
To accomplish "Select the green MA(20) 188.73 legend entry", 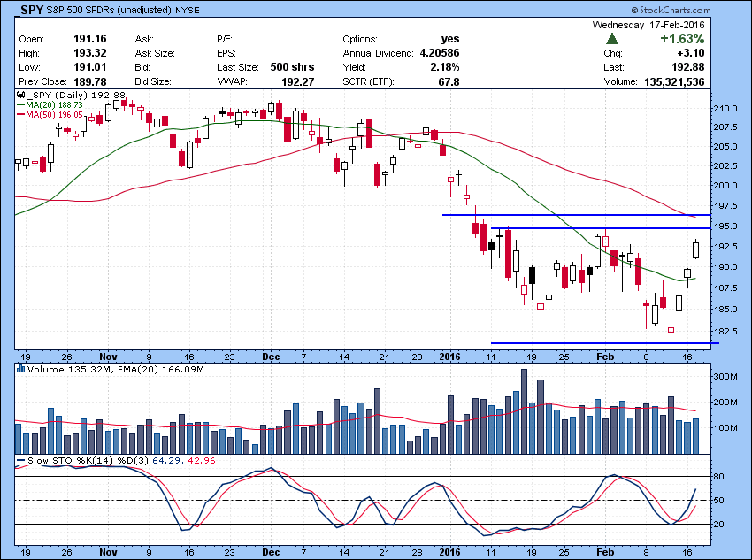I will coord(50,104).
